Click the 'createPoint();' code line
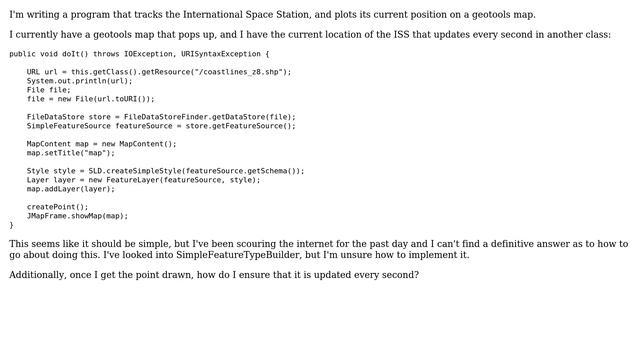This screenshot has height=360, width=640. tap(58, 207)
